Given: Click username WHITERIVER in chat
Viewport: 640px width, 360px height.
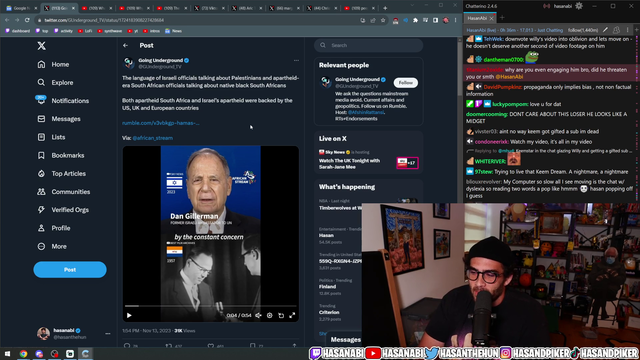Looking at the screenshot, I should (490, 162).
